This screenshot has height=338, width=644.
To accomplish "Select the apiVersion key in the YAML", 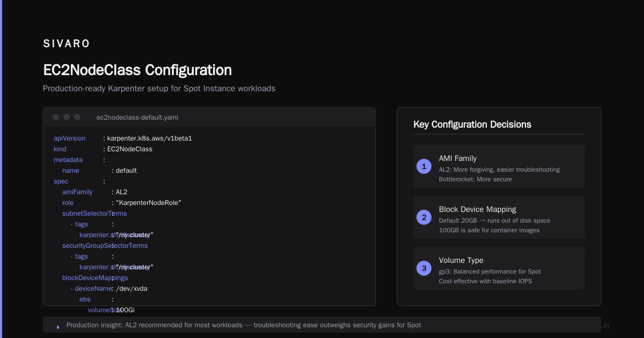I will pos(70,138).
